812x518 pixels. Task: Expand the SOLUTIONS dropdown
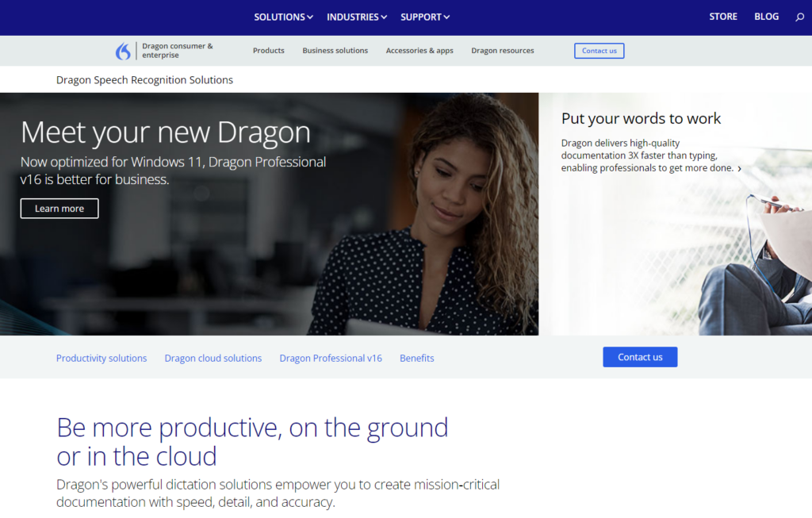coord(283,16)
